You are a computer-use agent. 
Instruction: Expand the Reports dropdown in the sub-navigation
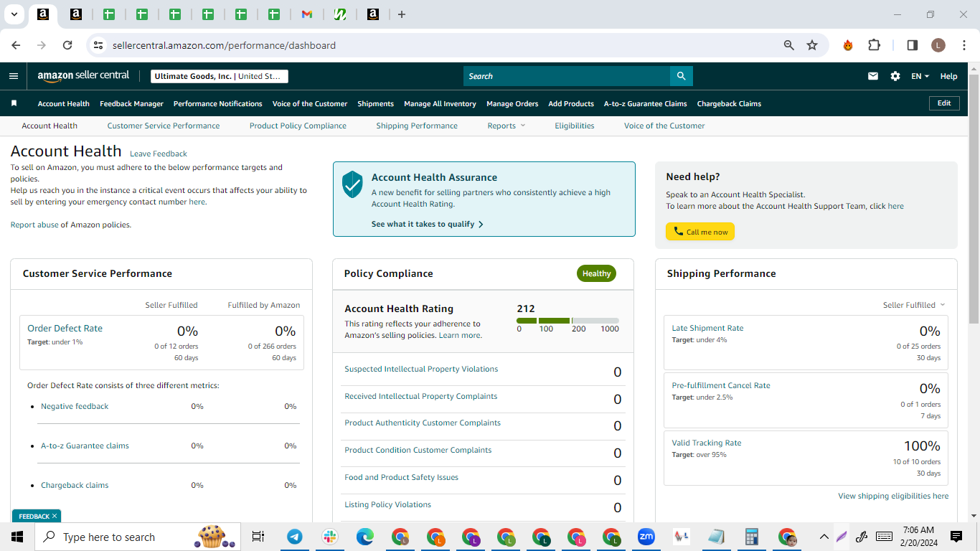[x=507, y=126]
